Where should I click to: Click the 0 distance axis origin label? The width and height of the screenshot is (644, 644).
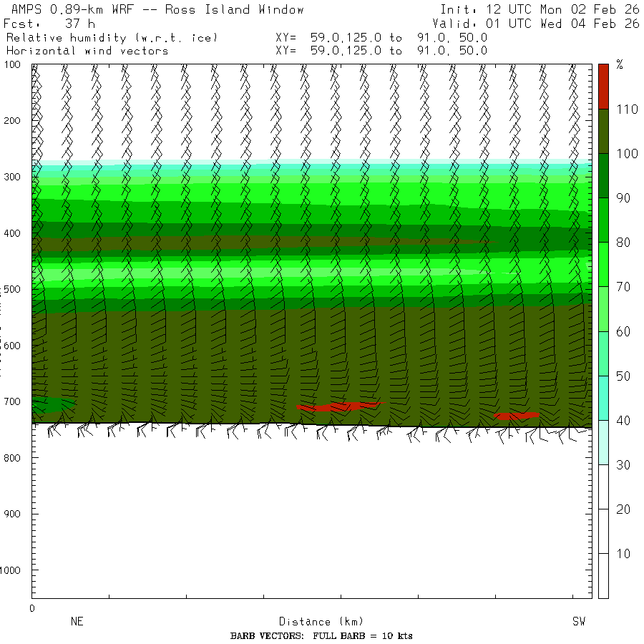coord(32,609)
